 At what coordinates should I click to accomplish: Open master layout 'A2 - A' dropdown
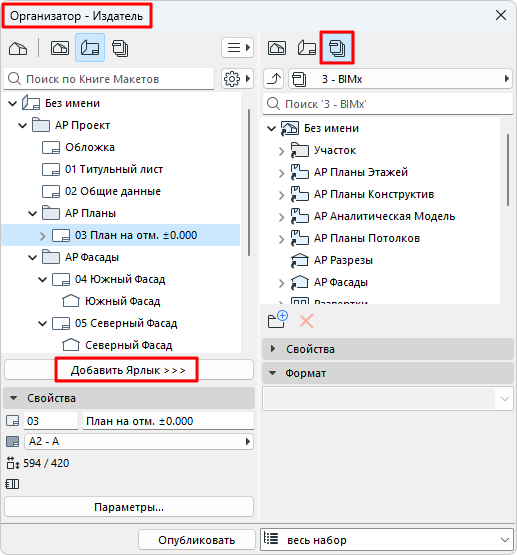click(139, 441)
